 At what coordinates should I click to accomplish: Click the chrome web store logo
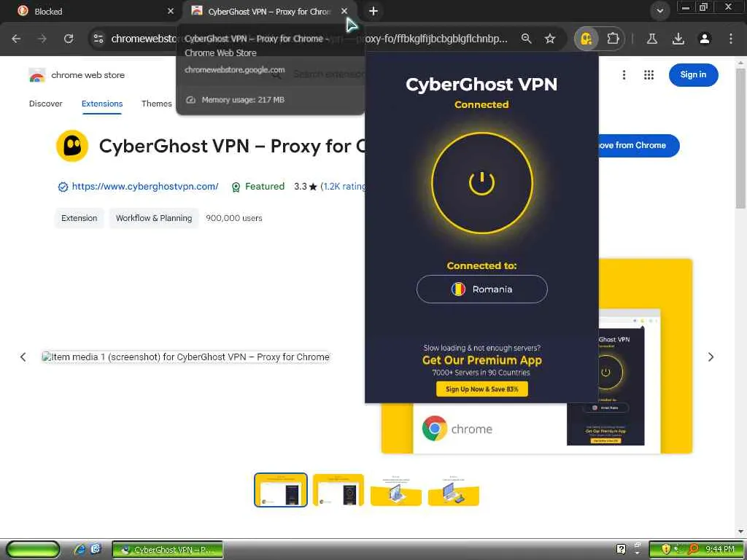77,75
